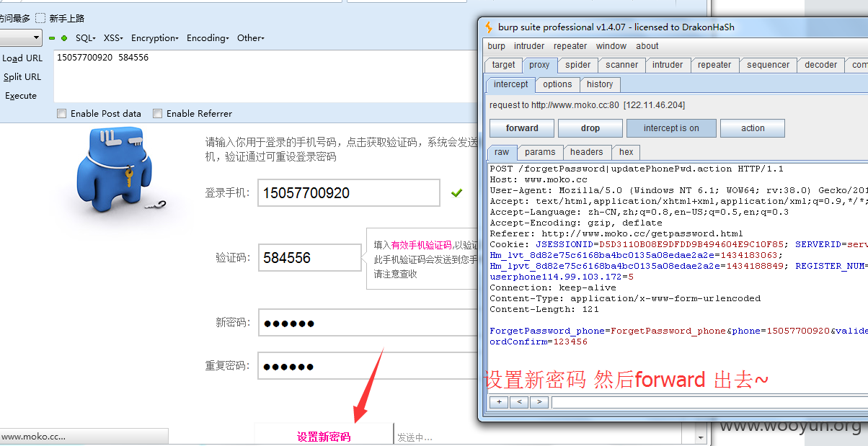The height and width of the screenshot is (446, 868).
Task: Click the plus button in Burp search bar
Action: tap(498, 402)
